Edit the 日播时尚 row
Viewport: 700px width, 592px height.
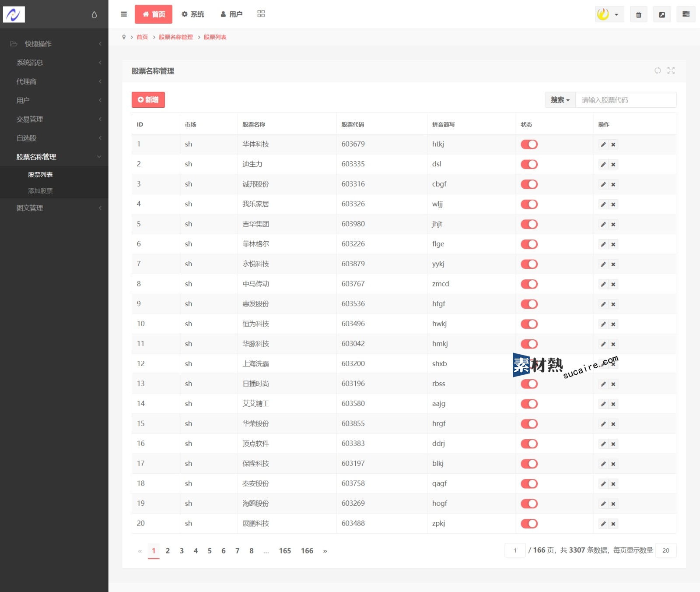tap(603, 384)
